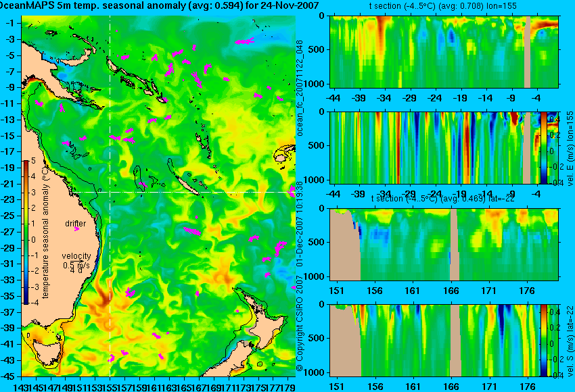
Task: Click the lon=155 temperature section plot
Action: 444,51
